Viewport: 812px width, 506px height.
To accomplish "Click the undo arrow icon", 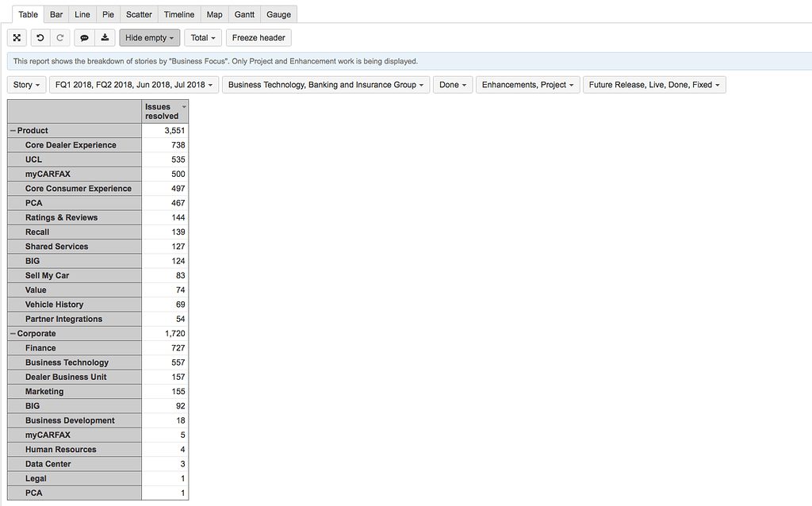I will pyautogui.click(x=39, y=37).
